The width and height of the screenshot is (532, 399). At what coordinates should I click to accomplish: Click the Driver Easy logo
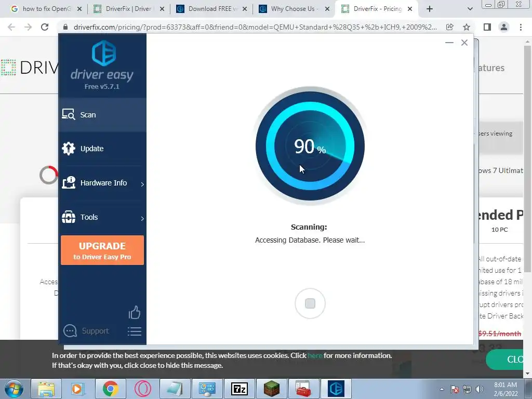click(104, 53)
